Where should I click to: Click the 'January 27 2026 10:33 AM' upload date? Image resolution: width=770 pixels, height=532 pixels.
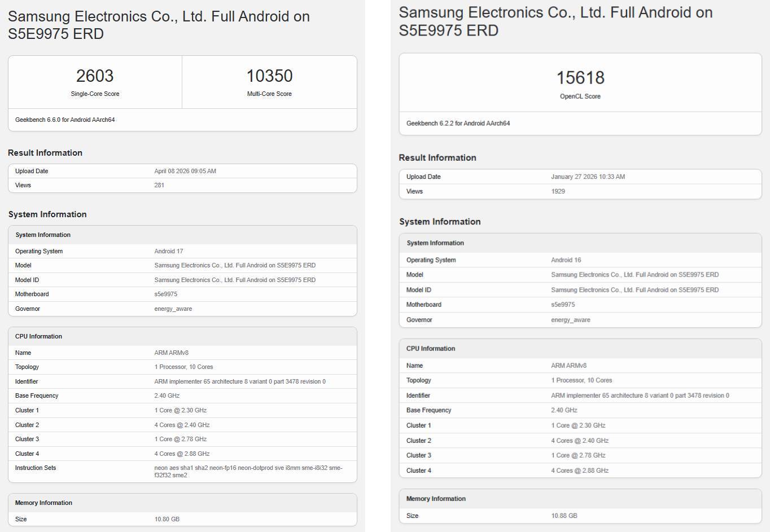tap(588, 177)
